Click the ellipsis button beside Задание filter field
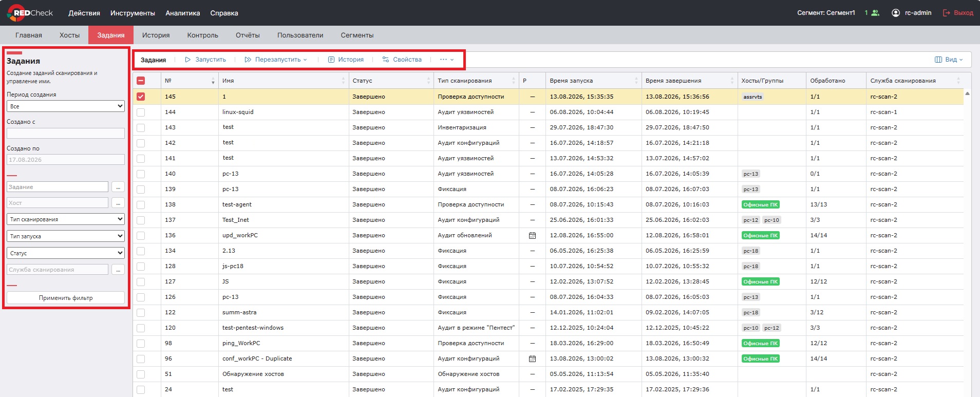 coord(118,187)
